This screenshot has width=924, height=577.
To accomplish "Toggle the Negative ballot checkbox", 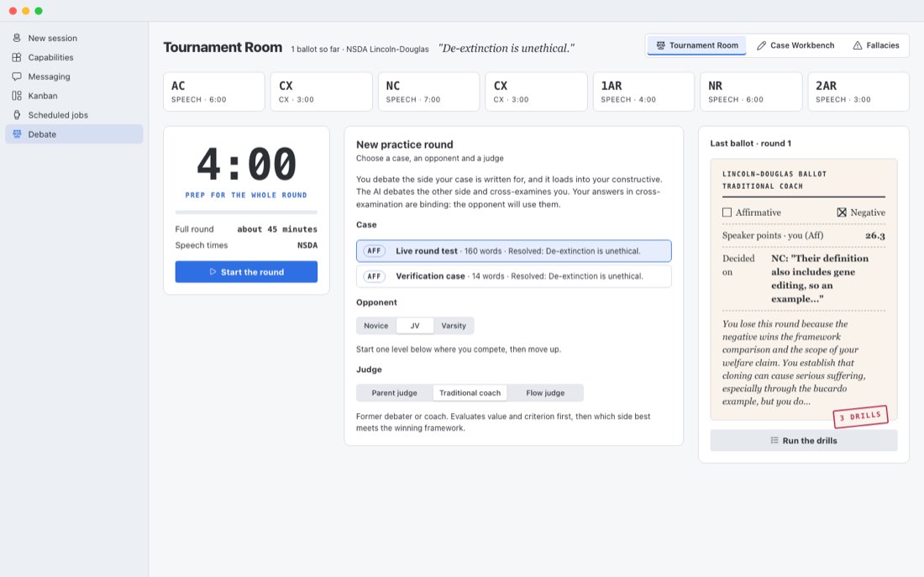I will point(842,212).
